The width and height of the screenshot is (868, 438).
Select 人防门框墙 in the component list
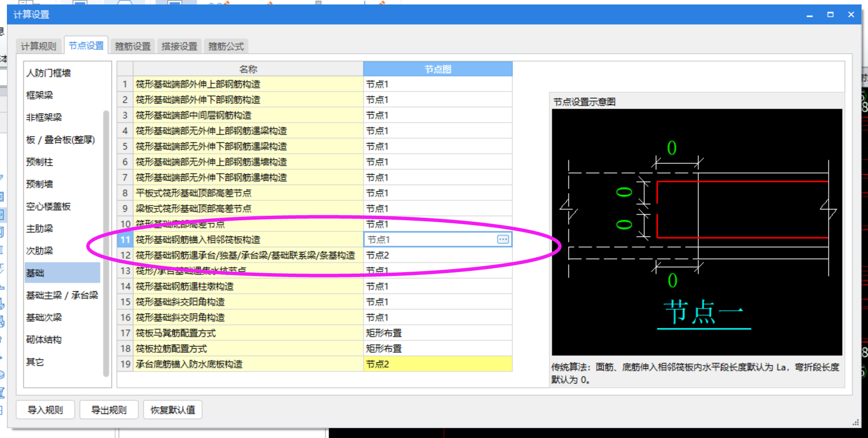[x=48, y=73]
